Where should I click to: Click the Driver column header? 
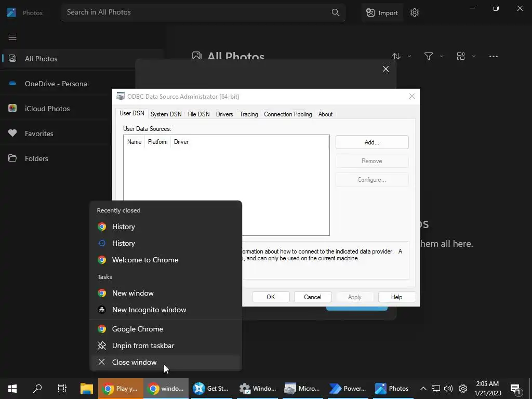(x=181, y=142)
